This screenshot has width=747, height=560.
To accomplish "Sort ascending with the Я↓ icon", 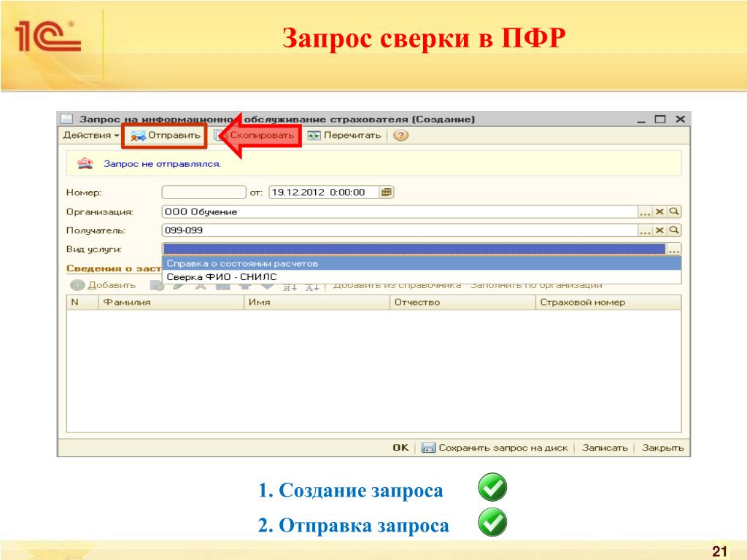I will click(290, 287).
